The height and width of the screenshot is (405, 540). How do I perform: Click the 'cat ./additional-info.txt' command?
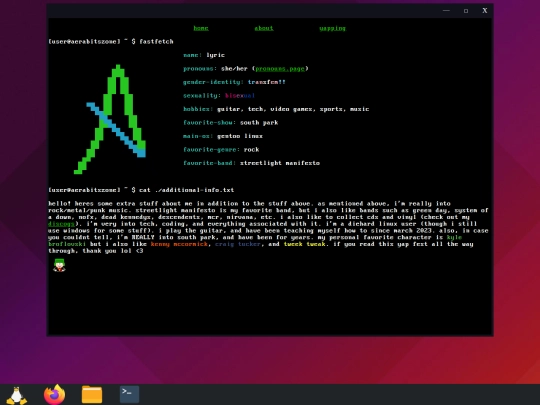tap(187, 190)
